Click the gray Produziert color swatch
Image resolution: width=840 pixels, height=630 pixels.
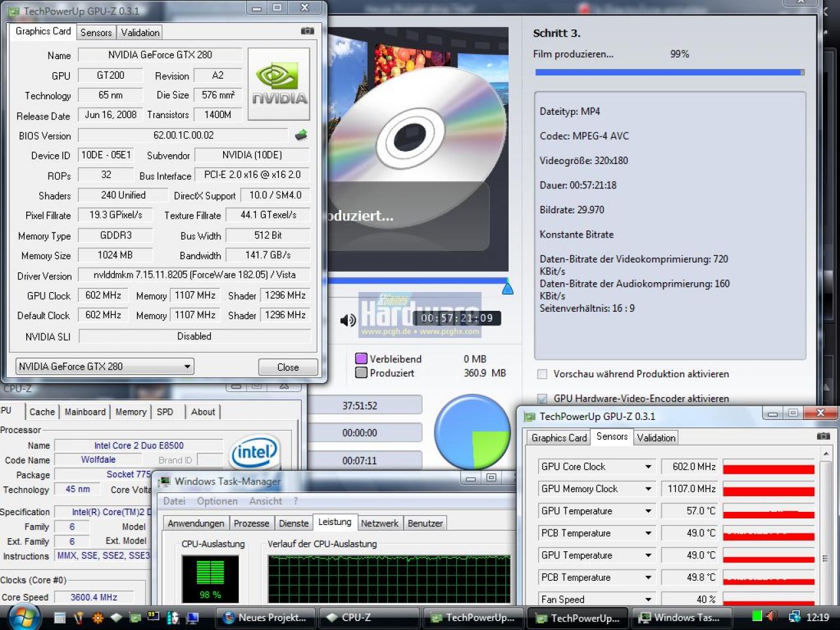(x=361, y=373)
